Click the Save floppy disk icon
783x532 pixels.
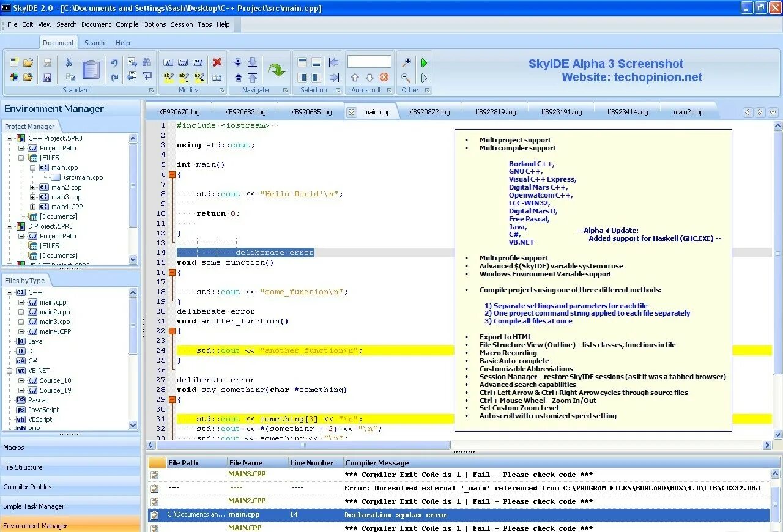click(x=47, y=62)
